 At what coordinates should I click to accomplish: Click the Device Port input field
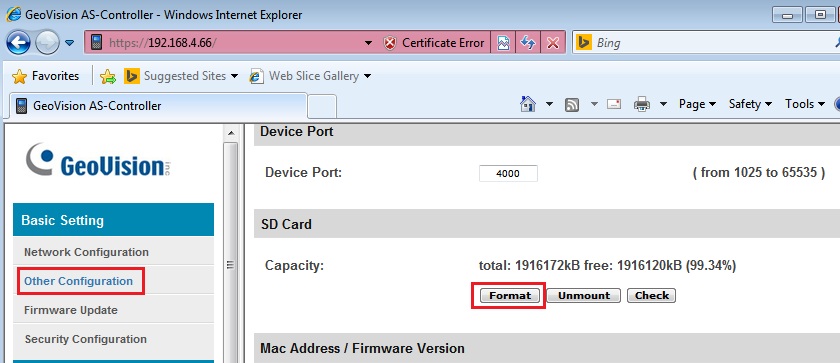508,173
